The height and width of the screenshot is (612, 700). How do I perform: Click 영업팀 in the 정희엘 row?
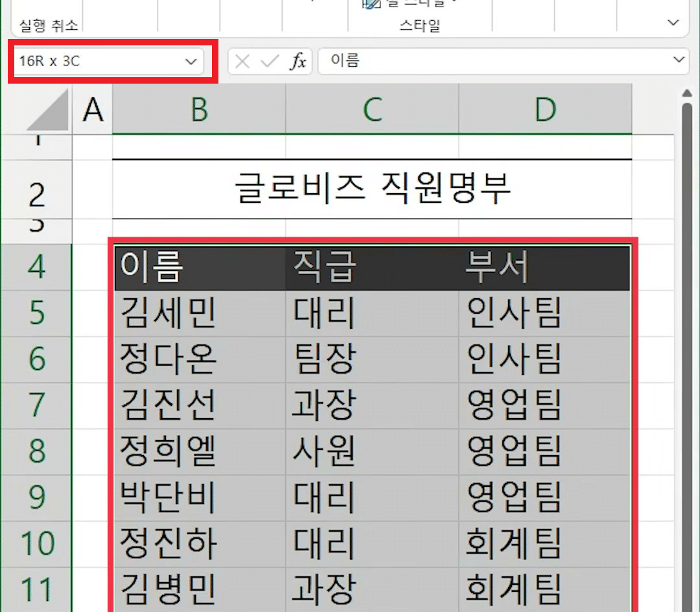tap(545, 451)
